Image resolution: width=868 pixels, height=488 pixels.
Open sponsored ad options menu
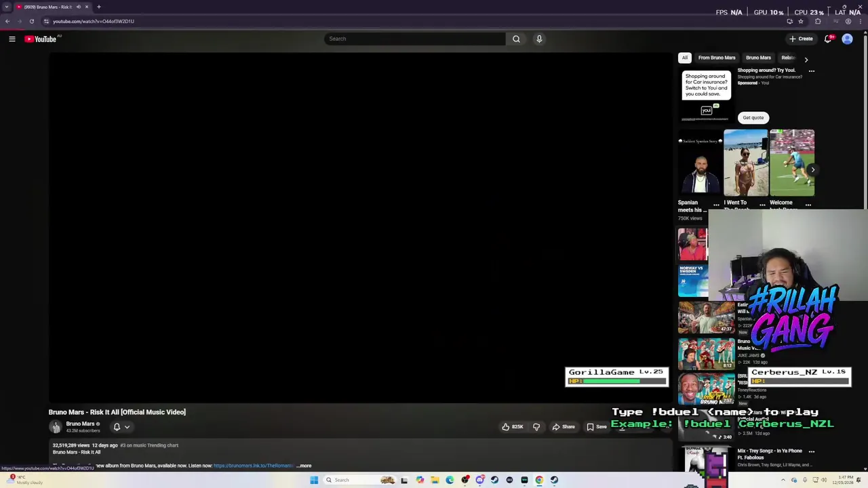click(x=811, y=71)
